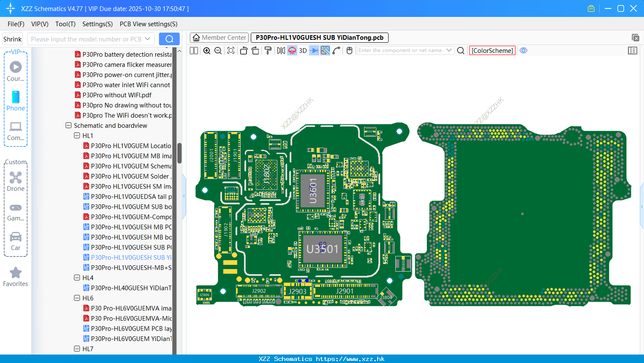Open the mouse settings icon
Viewport: 644px width, 363px height.
tap(349, 50)
